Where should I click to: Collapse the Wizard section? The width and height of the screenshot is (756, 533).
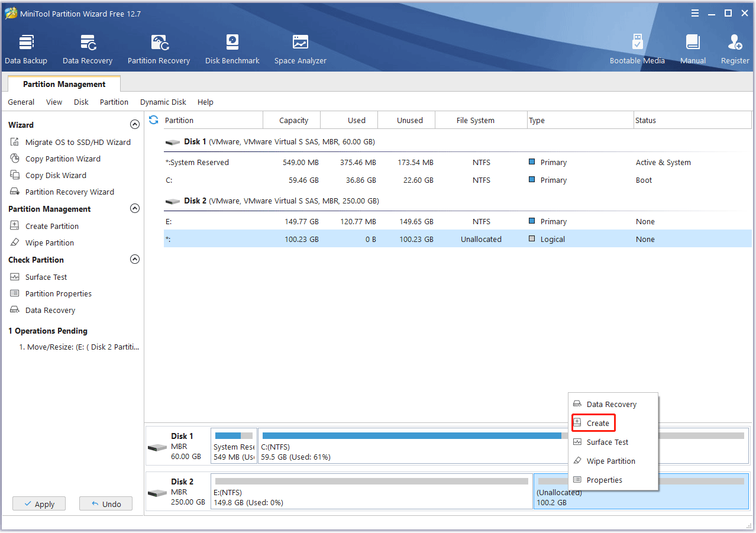(135, 125)
